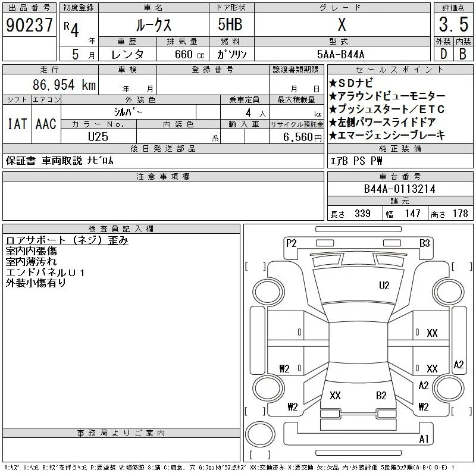The width and height of the screenshot is (476, 476).
Task: Select recycle deposit '6,560円'
Action: (x=302, y=137)
